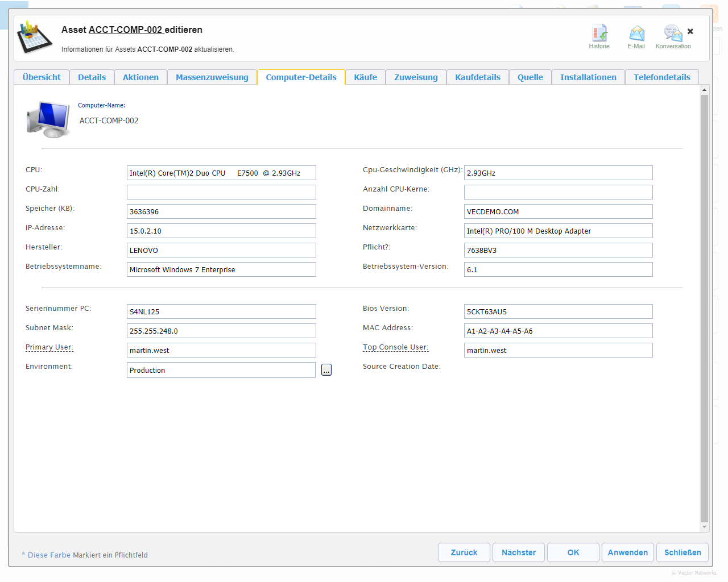This screenshot has height=582, width=728.
Task: Open the Telefondetails tab
Action: coord(662,77)
